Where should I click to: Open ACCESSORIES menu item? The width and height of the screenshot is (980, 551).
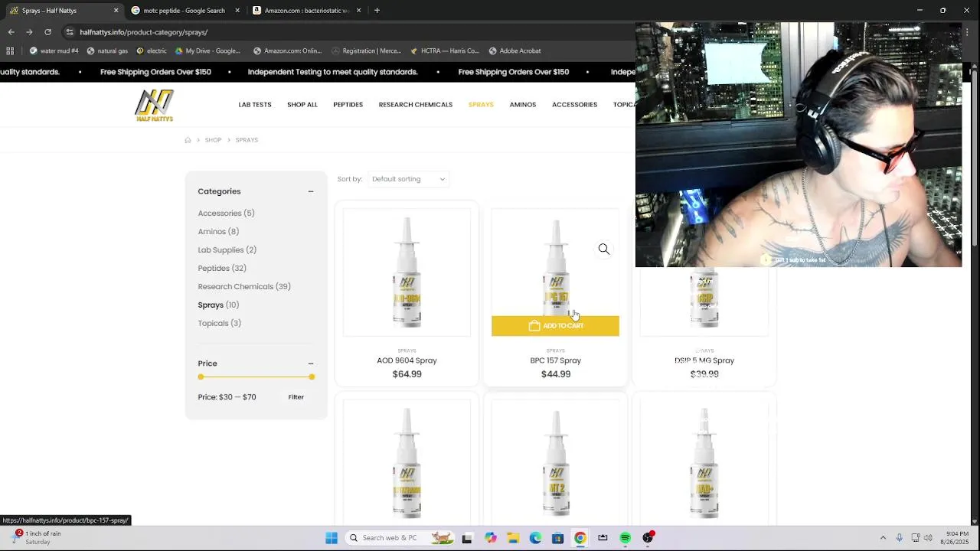point(575,105)
